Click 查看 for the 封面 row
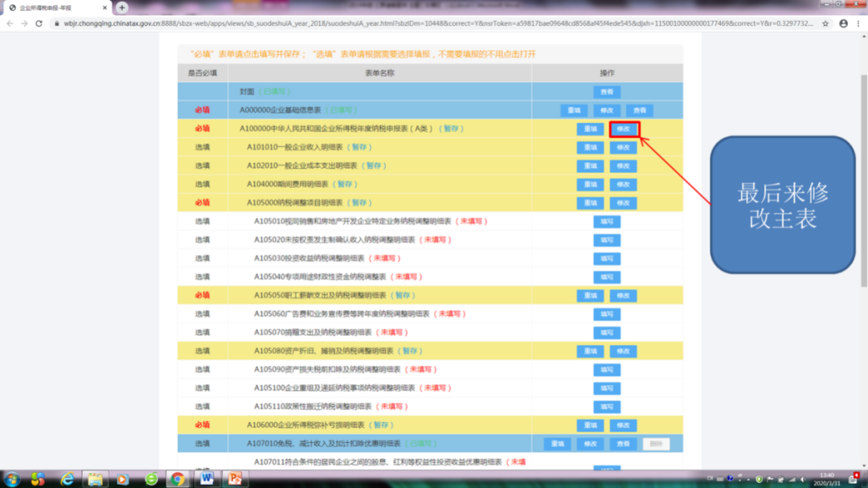The image size is (868, 488). 607,92
